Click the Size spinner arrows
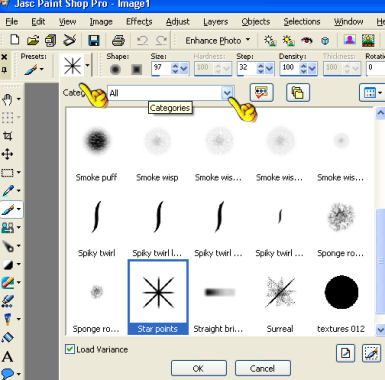The height and width of the screenshot is (380, 385). tap(175, 69)
